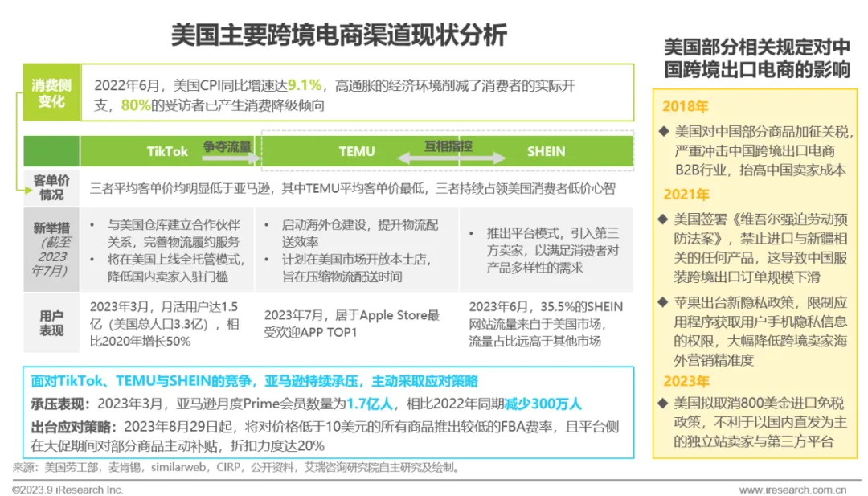Click the bullet 将在美国上线全托管模式
Viewport: 868px width, 496px height.
[175, 268]
